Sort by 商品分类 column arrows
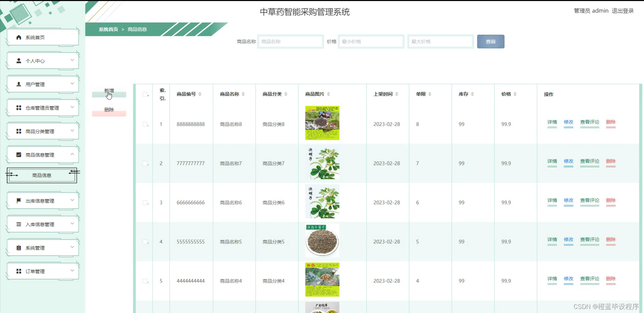 click(x=286, y=94)
